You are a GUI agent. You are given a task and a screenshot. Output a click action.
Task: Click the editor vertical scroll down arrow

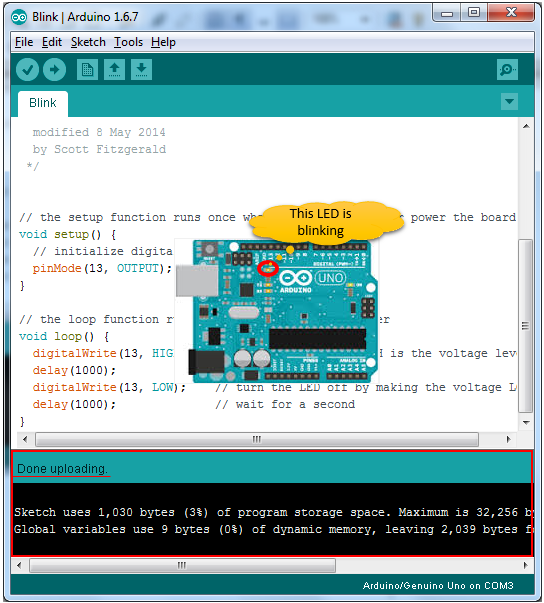[x=526, y=423]
